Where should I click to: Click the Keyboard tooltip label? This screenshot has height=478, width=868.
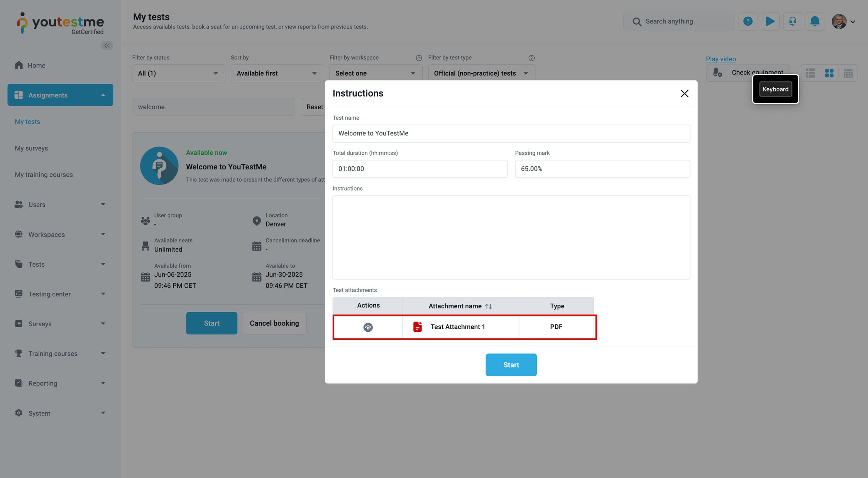coord(775,89)
